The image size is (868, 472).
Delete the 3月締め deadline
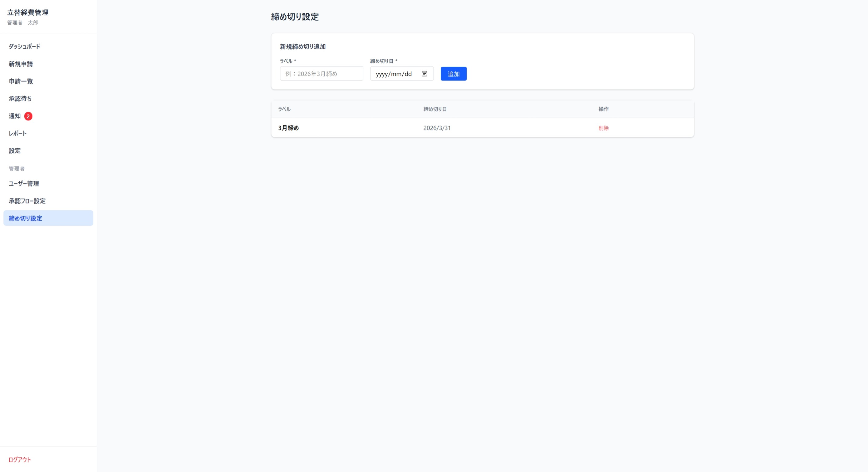pos(603,128)
